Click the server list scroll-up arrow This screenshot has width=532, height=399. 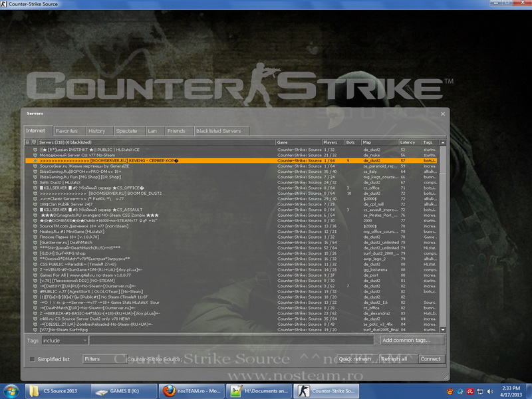tap(443, 142)
